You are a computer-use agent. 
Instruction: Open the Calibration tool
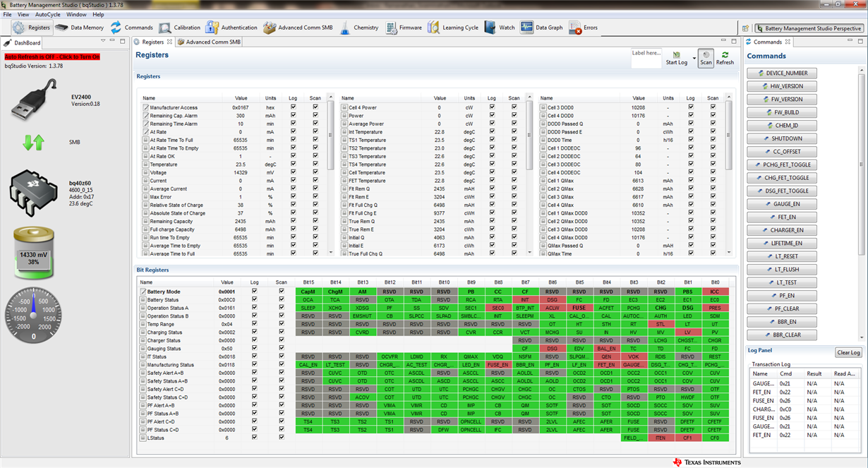click(x=179, y=28)
